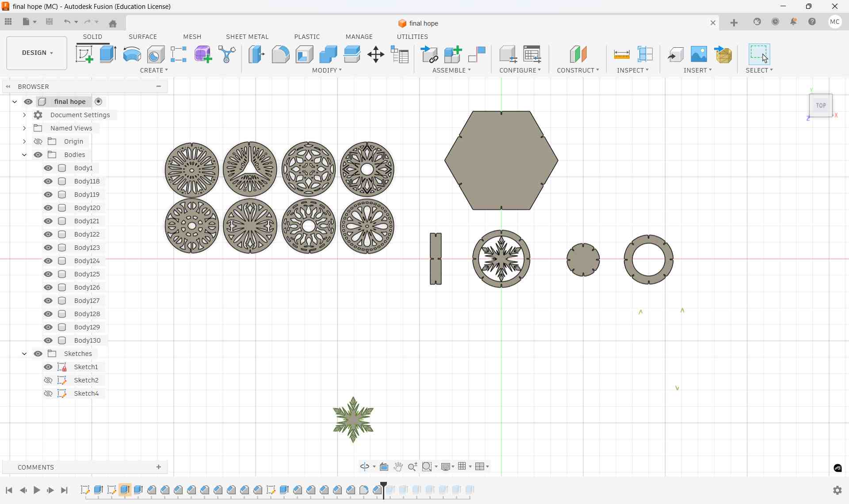Viewport: 849px width, 504px height.
Task: Open Change Parameters table icon
Action: (399, 54)
